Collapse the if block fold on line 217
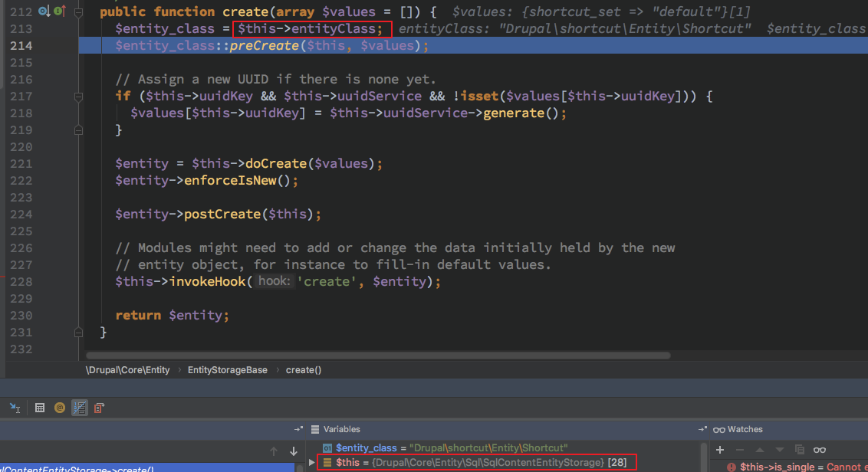This screenshot has width=868, height=472. coord(78,97)
